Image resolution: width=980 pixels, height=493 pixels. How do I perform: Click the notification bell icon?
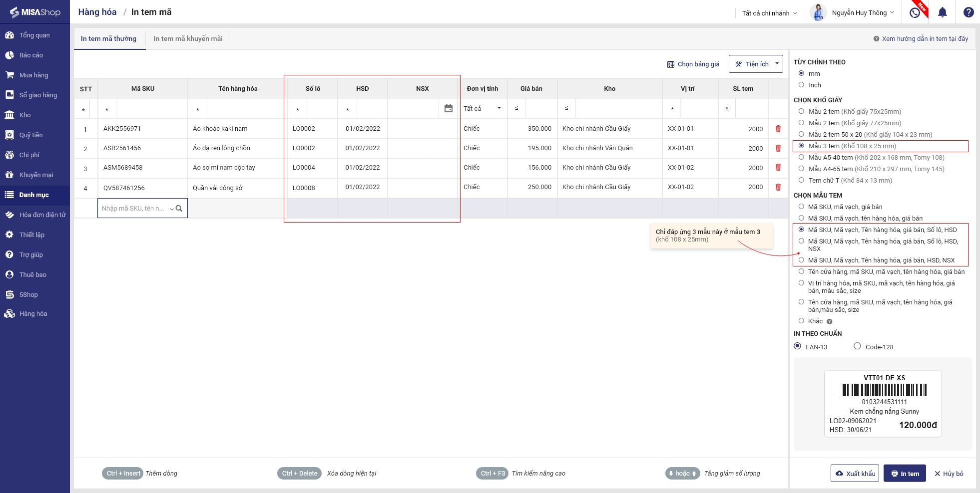pyautogui.click(x=942, y=12)
